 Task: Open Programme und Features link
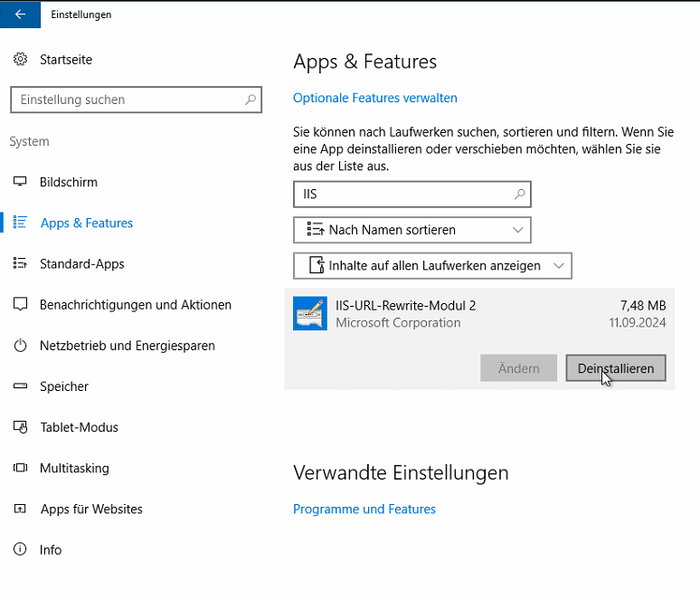point(364,509)
